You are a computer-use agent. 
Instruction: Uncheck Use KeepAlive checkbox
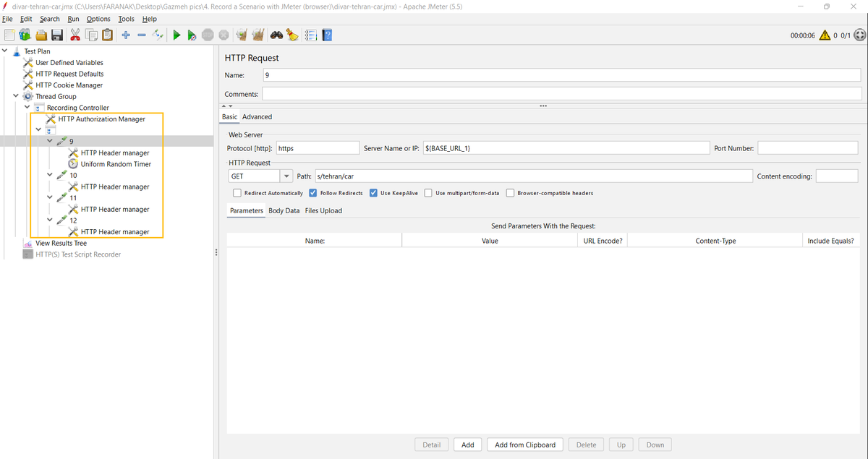374,193
